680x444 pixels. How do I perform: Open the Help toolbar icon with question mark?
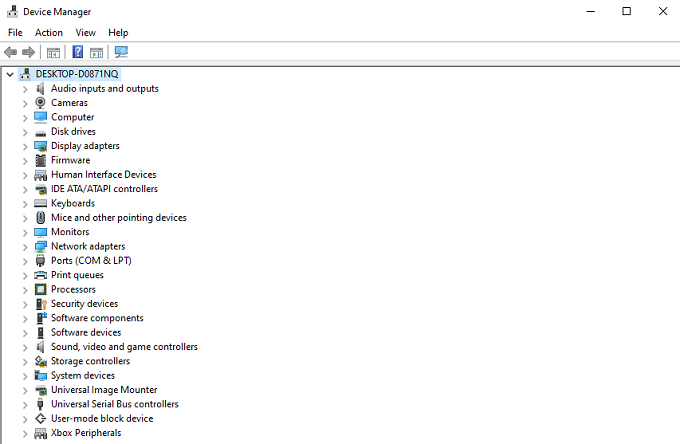[78, 52]
